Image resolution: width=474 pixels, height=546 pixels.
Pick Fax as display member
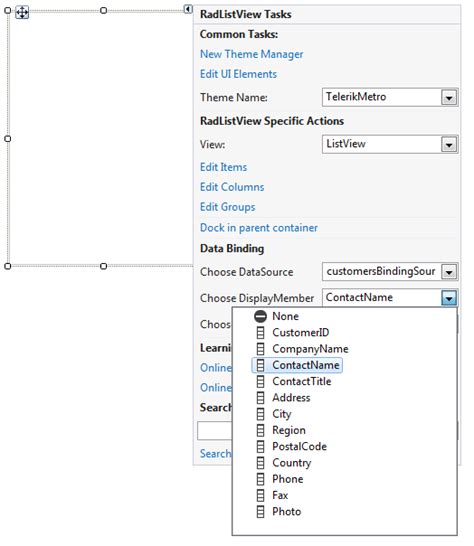(x=280, y=495)
